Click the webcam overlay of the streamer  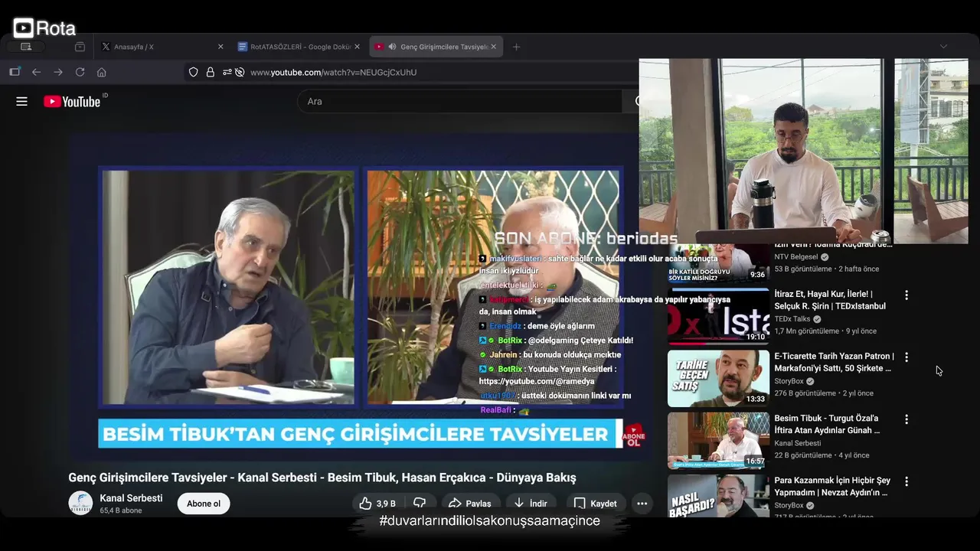coord(803,151)
